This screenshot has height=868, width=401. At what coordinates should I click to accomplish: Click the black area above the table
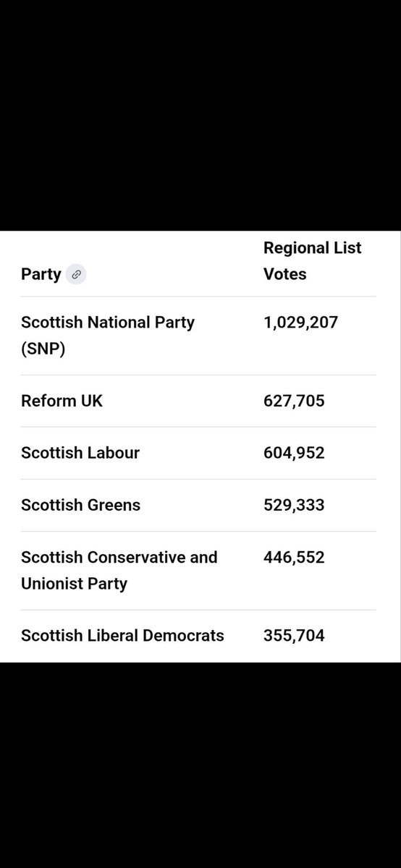(x=200, y=116)
